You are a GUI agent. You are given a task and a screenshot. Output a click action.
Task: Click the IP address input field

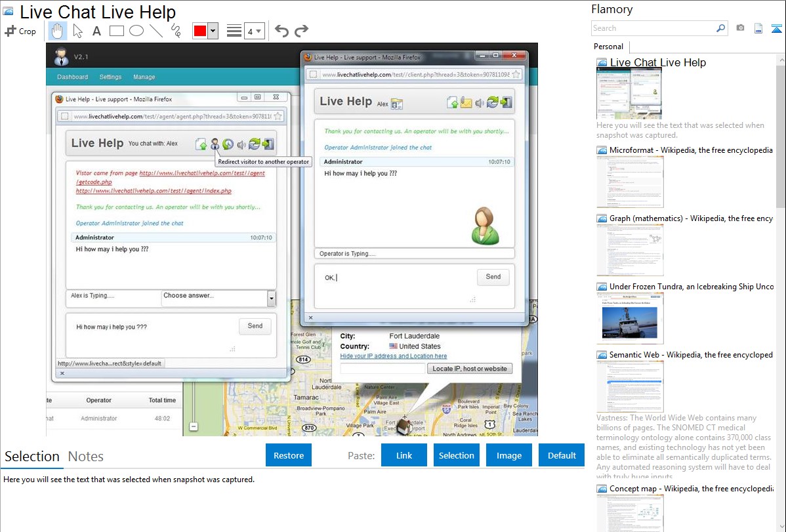[383, 369]
